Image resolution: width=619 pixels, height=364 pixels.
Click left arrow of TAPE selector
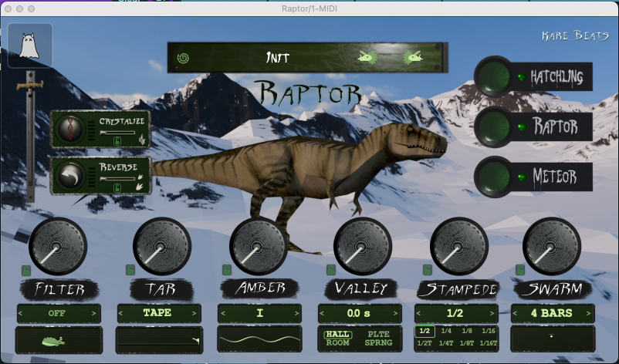(121, 314)
